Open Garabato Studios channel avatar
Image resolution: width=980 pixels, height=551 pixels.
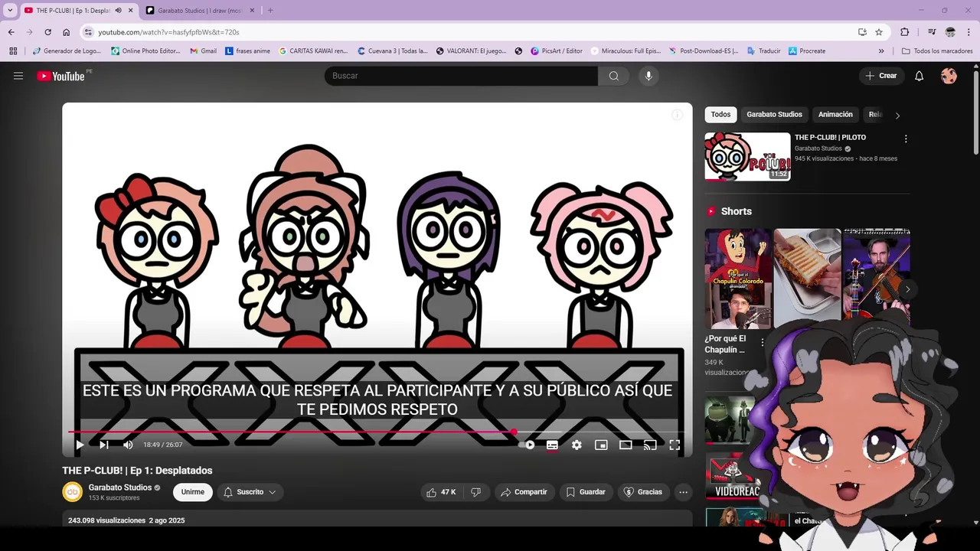(x=72, y=492)
